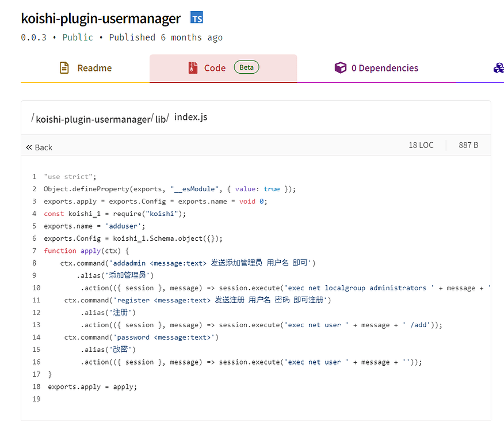Screen dimensions: 504x432
Task: Click the alias '改密' on line 15
Action: tap(108, 350)
